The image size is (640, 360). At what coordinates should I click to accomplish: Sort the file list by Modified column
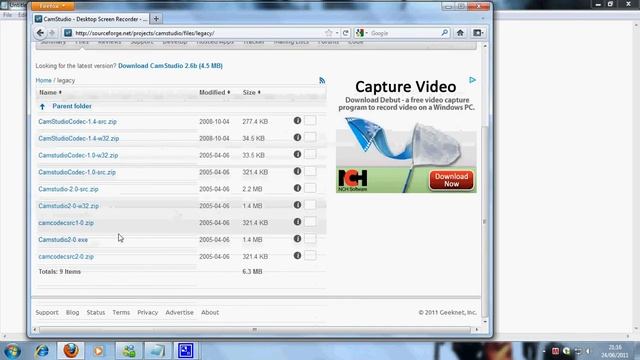pyautogui.click(x=214, y=92)
